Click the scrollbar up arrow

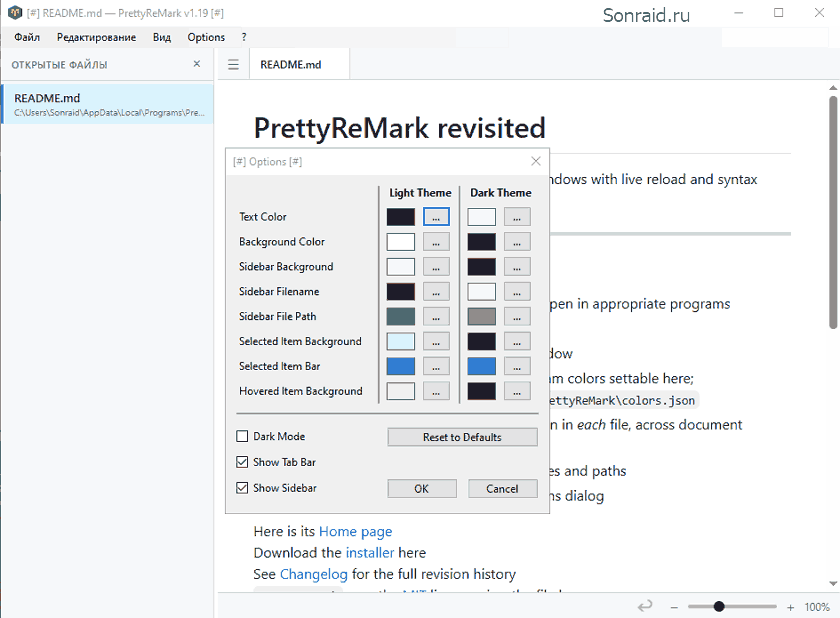(833, 88)
